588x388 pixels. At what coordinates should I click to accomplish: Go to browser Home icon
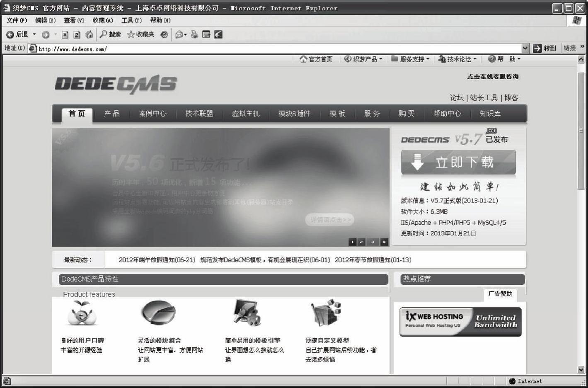click(89, 34)
